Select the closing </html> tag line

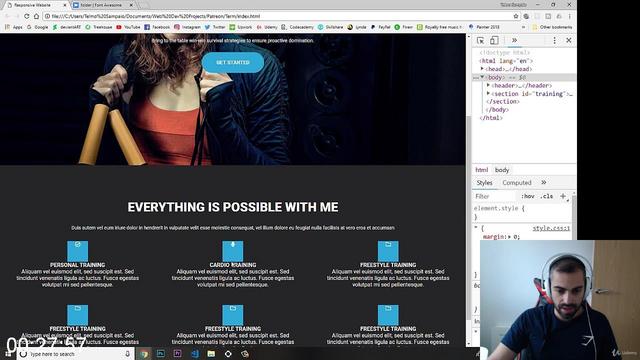[491, 118]
